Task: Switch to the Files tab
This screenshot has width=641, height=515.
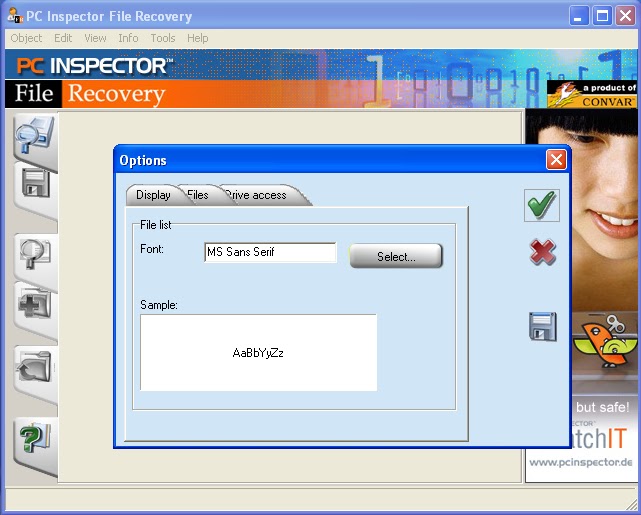Action: click(198, 195)
